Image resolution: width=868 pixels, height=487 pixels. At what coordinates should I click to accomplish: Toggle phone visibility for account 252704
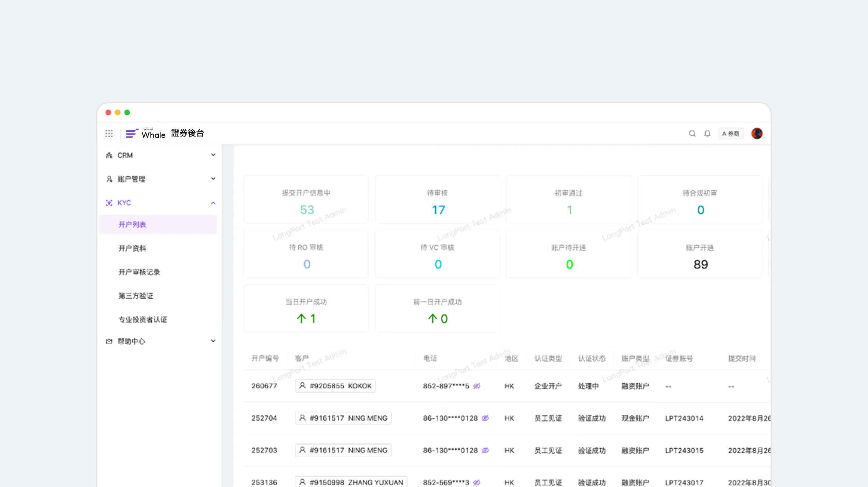coord(485,418)
